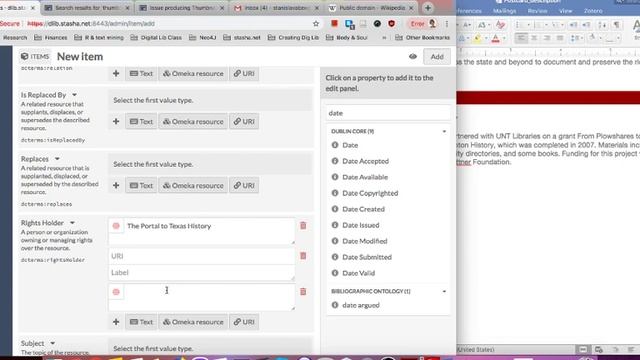Toggle left alignment in Word
This screenshot has height=360, width=640.
(x=521, y=38)
